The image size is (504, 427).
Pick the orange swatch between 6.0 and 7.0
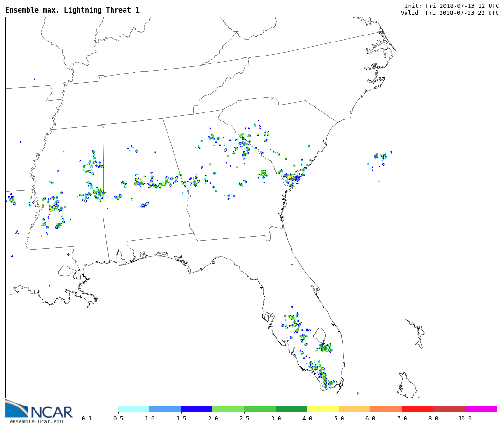coord(385,409)
